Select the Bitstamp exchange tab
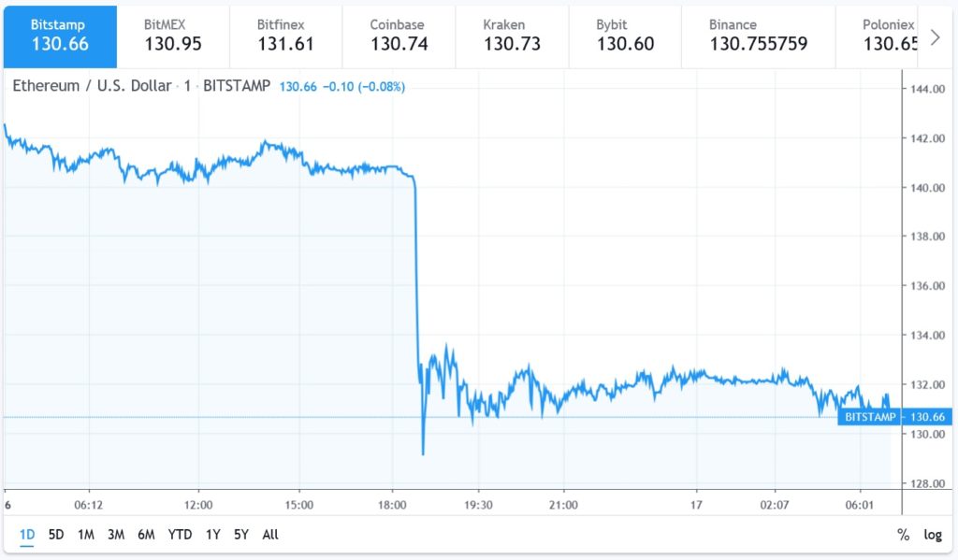 60,36
